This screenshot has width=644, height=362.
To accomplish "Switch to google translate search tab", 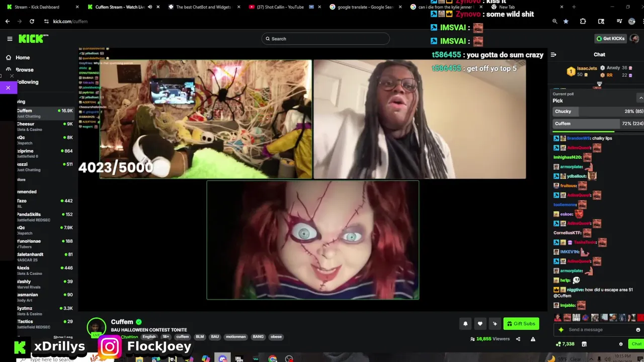I will point(365,7).
